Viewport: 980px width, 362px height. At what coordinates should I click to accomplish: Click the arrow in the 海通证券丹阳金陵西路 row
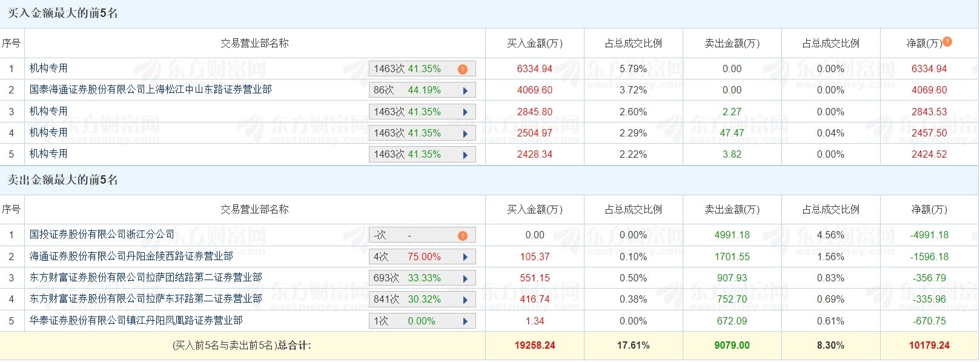pos(465,257)
